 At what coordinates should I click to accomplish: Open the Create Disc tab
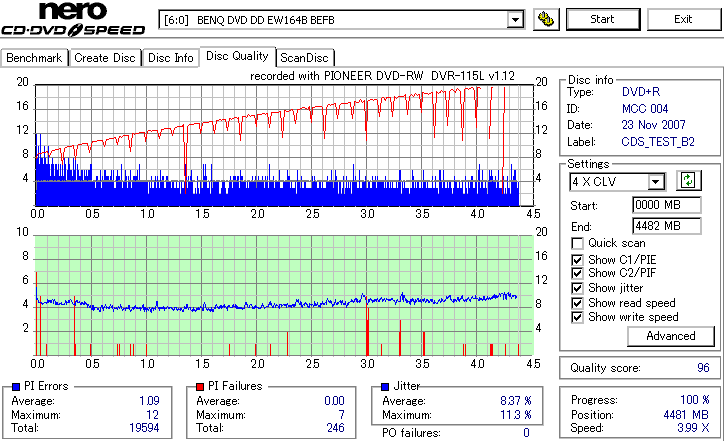click(x=105, y=58)
